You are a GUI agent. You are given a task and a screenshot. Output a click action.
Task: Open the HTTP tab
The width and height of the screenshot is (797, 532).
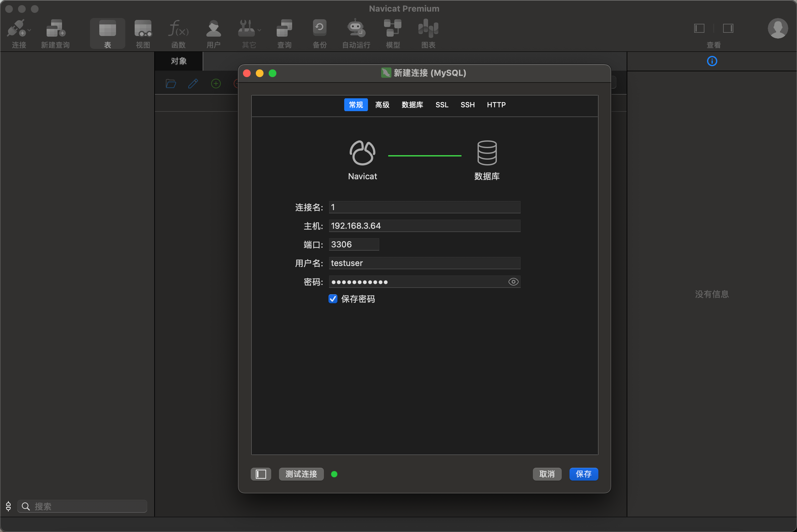496,105
